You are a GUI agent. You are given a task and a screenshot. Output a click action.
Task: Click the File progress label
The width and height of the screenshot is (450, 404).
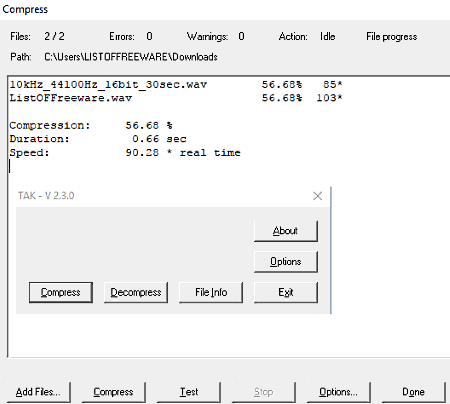pos(392,37)
